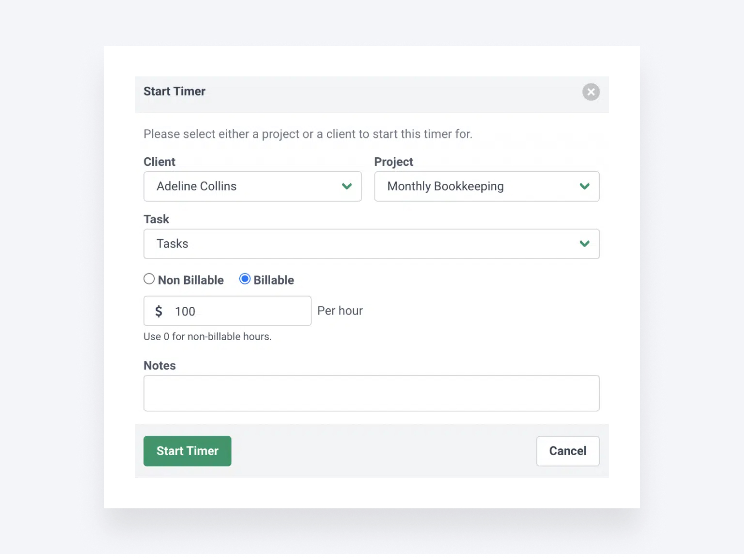Click the non-billable hours hint text
Screen dimensions: 744x560
coord(208,336)
